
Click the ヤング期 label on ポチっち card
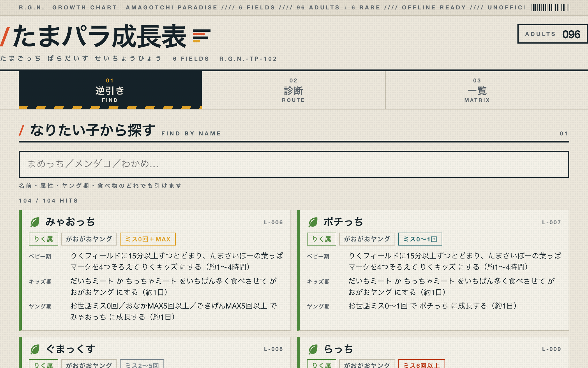point(318,306)
